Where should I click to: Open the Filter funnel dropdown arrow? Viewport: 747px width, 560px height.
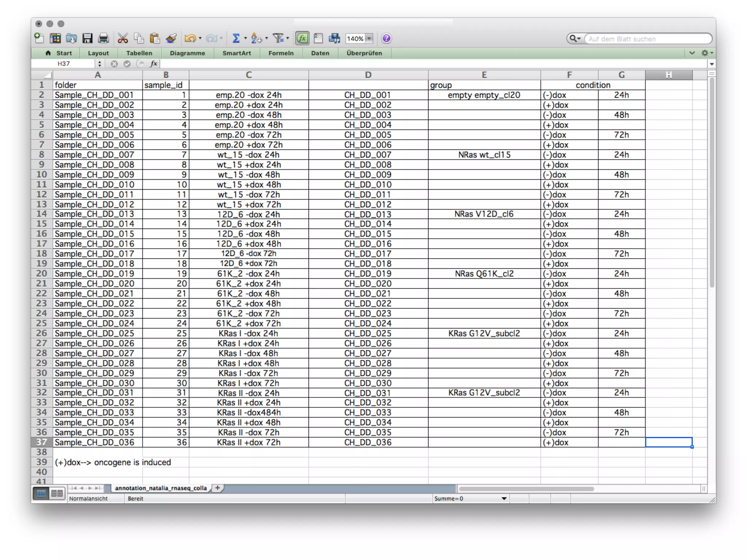[288, 38]
